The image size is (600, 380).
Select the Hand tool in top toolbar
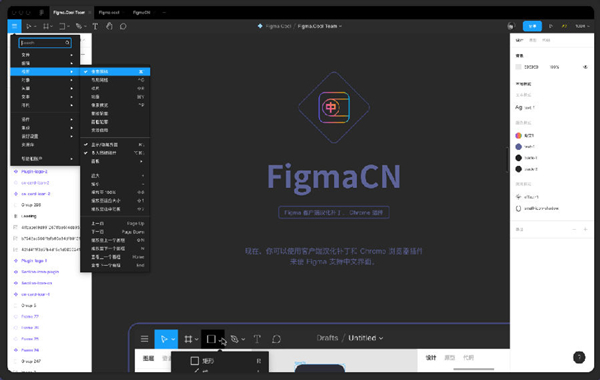[109, 26]
